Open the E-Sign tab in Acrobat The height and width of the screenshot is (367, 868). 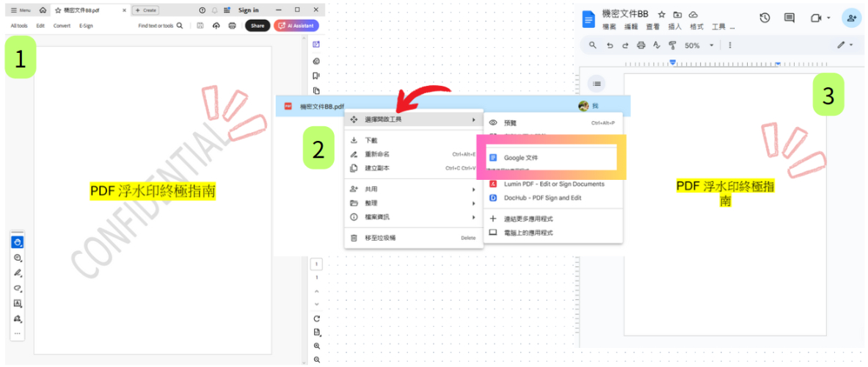tap(86, 26)
